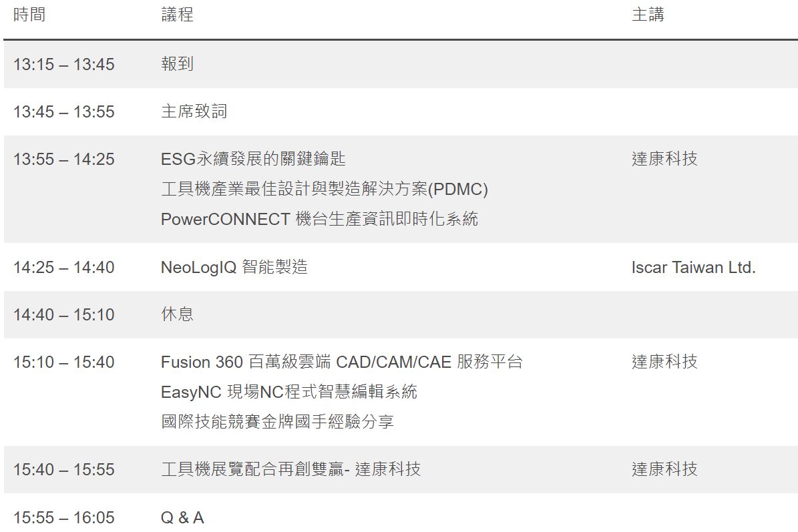Click the 主講 column header
This screenshot has height=532, width=798.
[x=648, y=14]
